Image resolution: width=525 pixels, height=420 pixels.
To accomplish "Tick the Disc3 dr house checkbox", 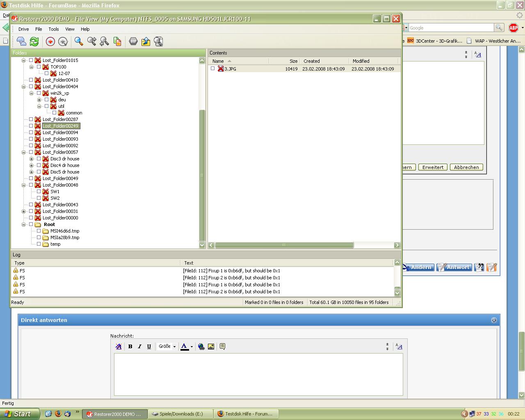I will 39,159.
